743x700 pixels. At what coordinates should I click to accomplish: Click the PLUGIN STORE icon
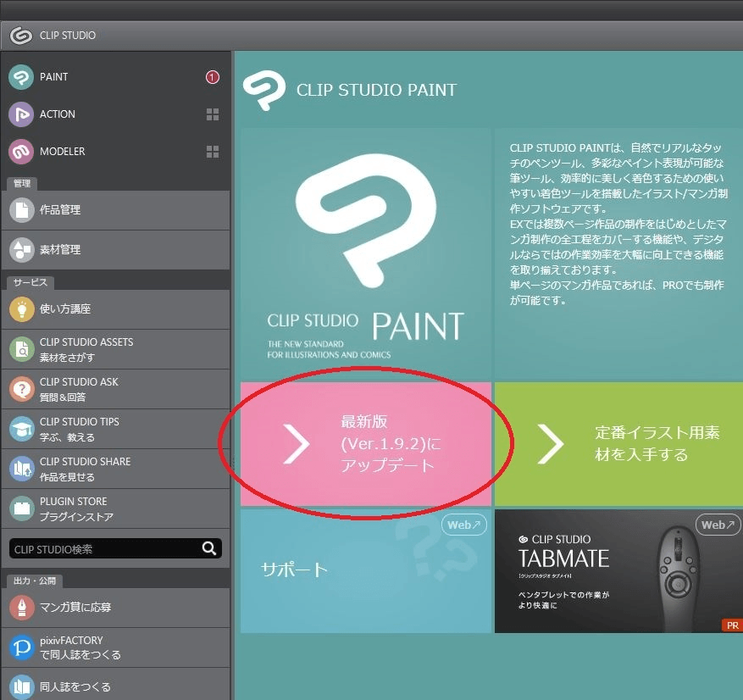tap(22, 508)
